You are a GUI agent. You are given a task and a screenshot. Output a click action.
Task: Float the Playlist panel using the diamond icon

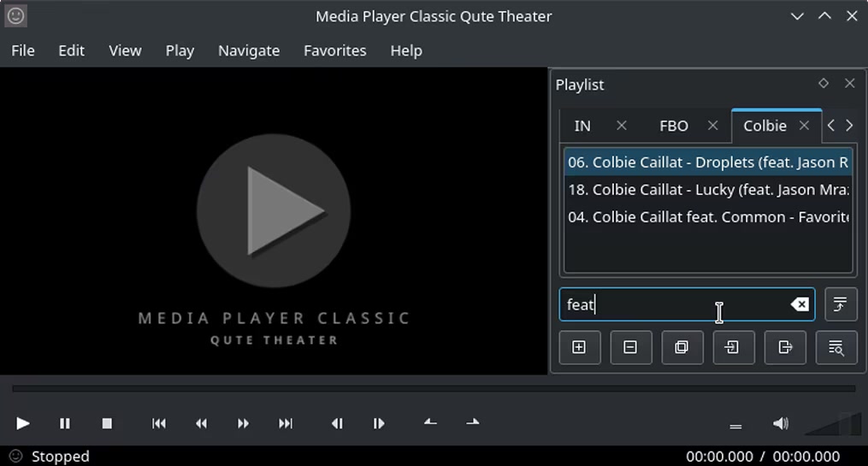coord(824,84)
